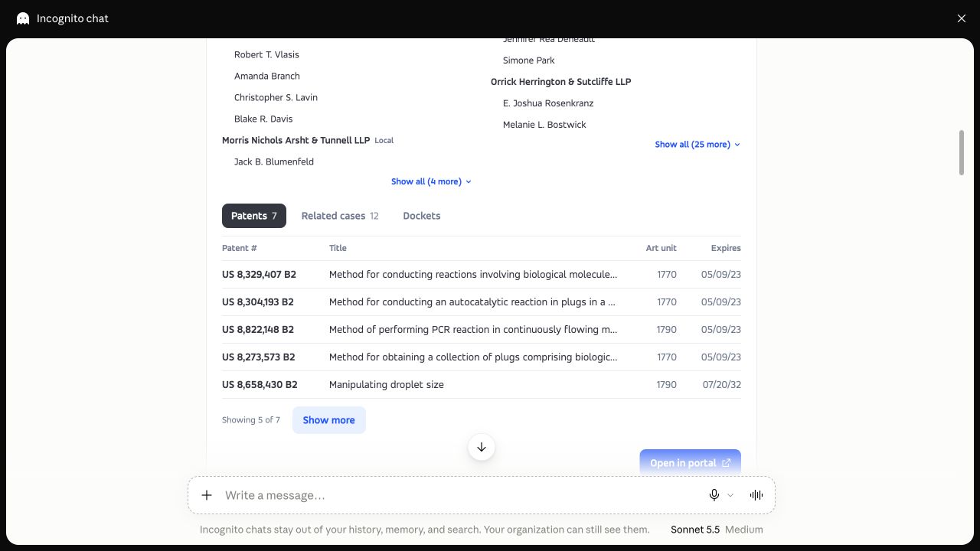
Task: Click patent US 8,273,573 B2
Action: [259, 357]
